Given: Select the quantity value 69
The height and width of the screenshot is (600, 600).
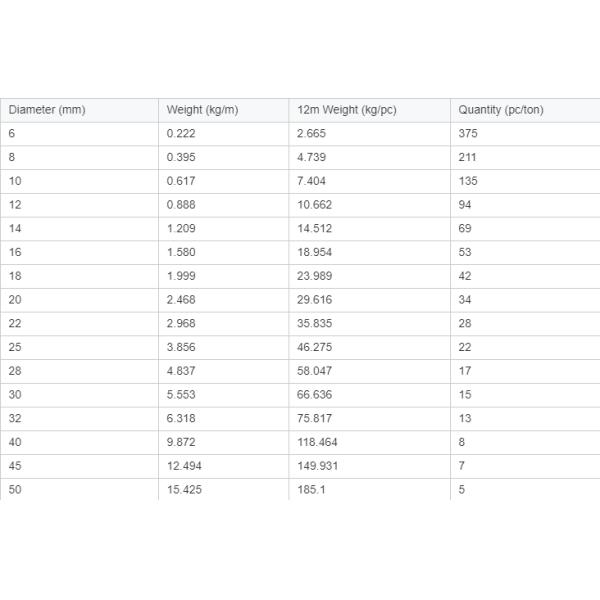Looking at the screenshot, I should [465, 229].
